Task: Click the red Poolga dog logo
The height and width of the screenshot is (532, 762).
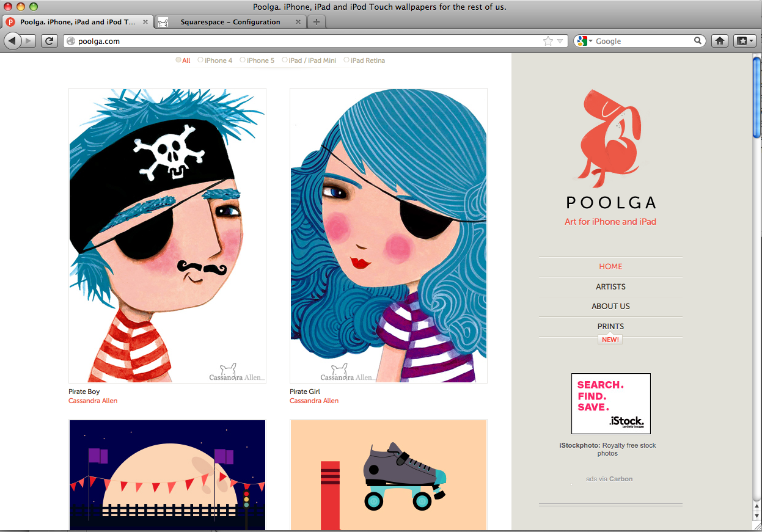Action: coord(610,138)
